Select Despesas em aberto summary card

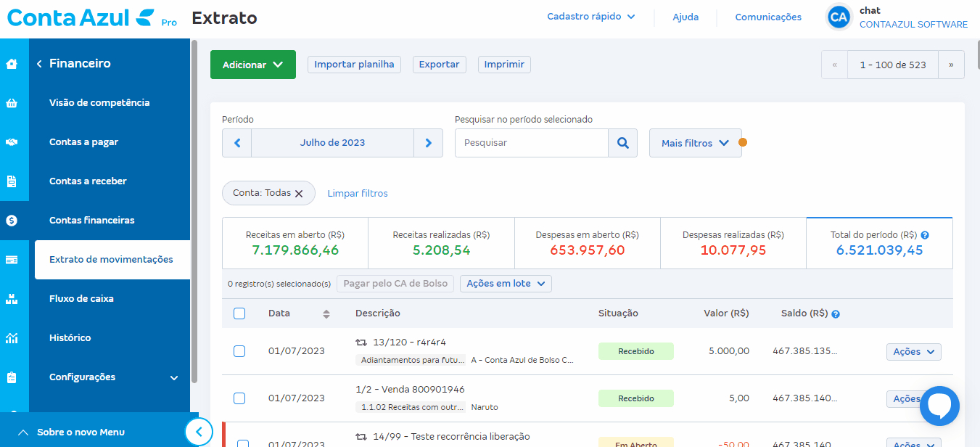(x=588, y=243)
